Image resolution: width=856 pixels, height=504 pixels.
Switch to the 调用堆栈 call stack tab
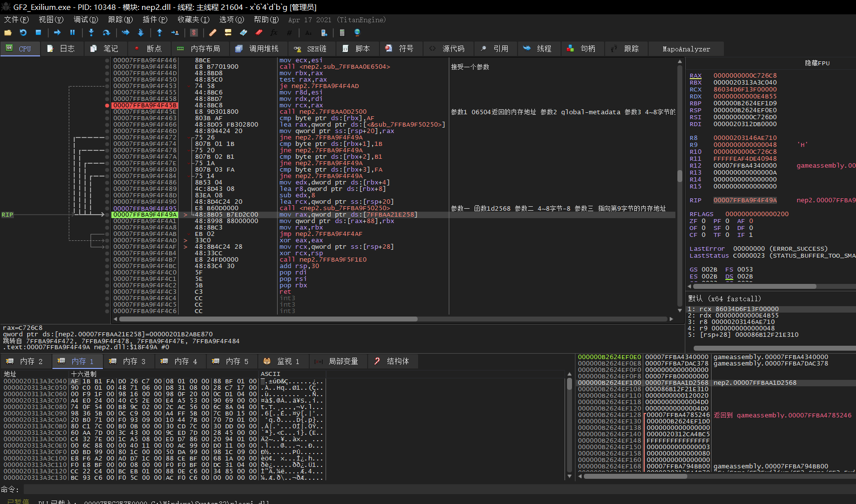[x=258, y=48]
